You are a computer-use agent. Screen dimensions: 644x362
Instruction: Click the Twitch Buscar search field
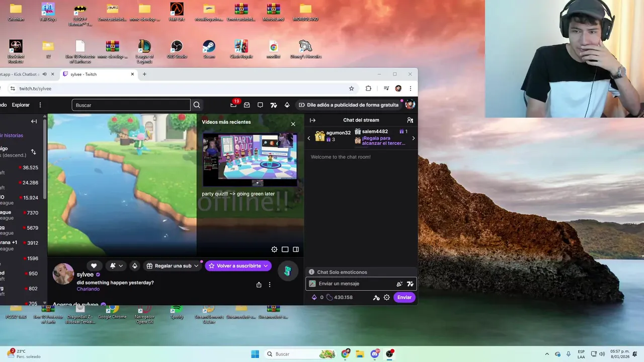click(x=131, y=105)
